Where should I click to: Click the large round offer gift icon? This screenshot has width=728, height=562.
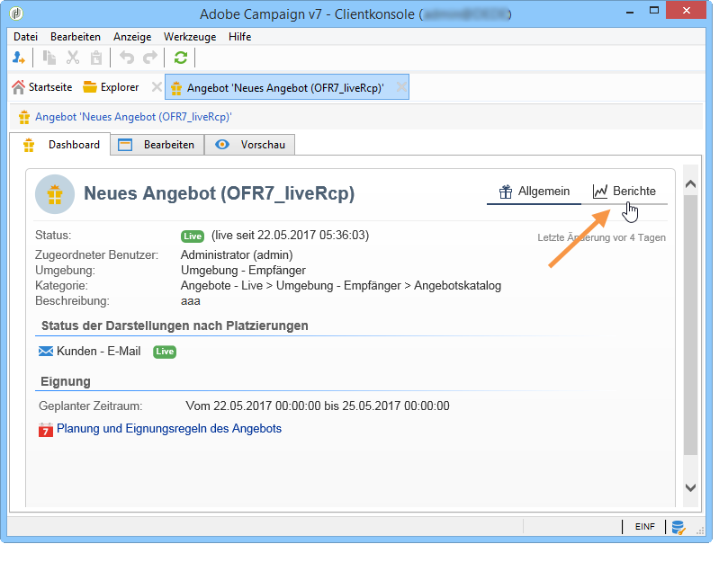55,194
